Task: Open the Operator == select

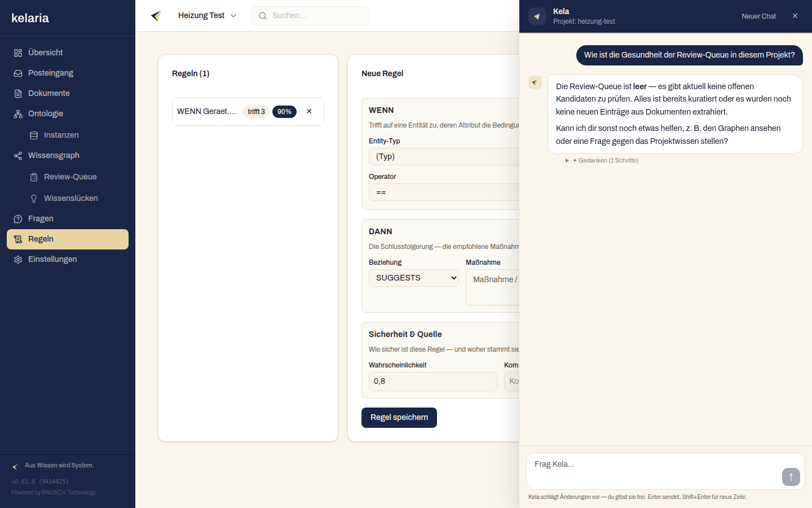Action: coord(444,192)
